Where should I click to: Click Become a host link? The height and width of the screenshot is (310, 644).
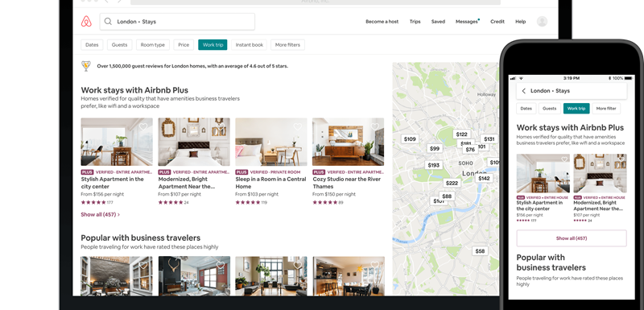click(382, 22)
